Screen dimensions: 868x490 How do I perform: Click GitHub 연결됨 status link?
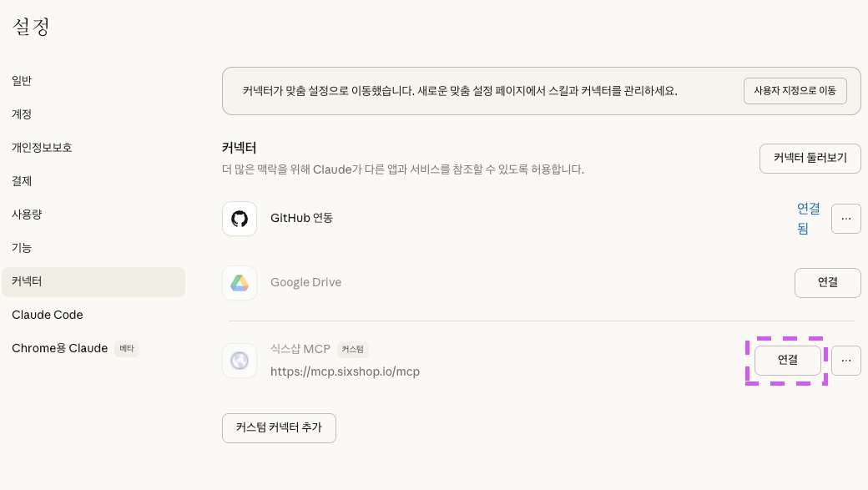808,218
